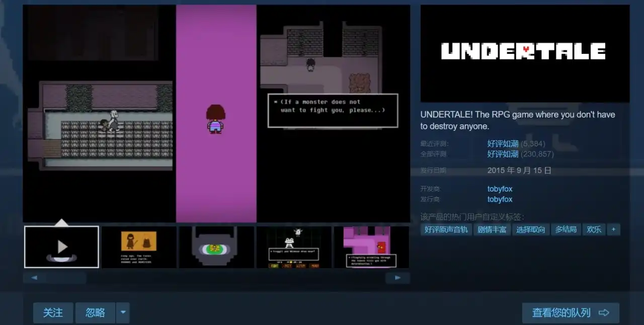Click the plus button to add tags

pos(613,229)
